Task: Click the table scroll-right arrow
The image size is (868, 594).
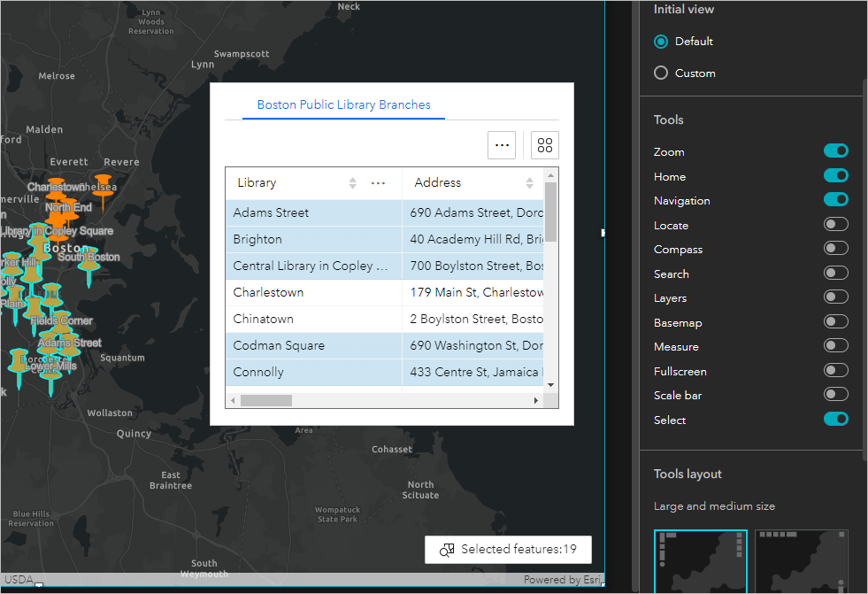Action: (536, 401)
